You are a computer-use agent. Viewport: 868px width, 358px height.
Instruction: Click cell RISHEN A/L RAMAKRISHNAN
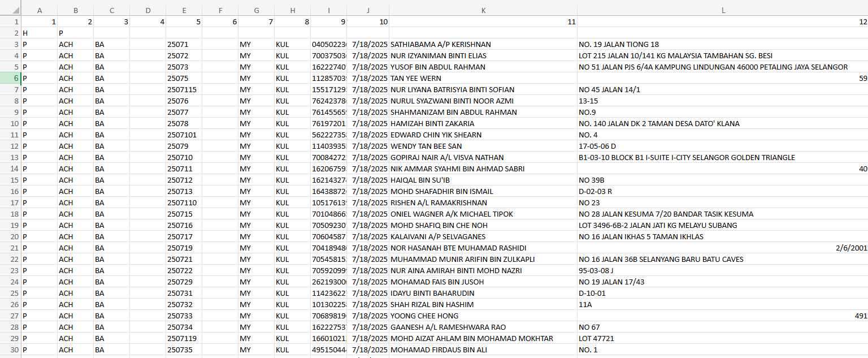[483, 202]
